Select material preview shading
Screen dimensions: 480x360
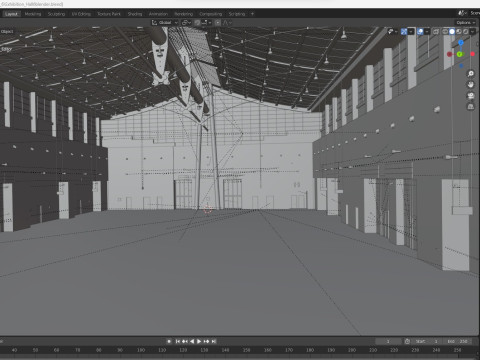point(459,32)
